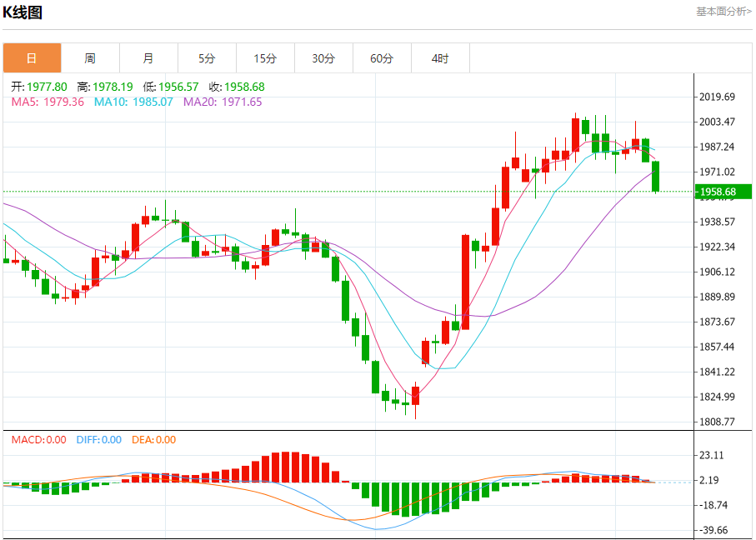Open the 4时 chart tab
Screen dimensions: 756x540
pos(440,58)
